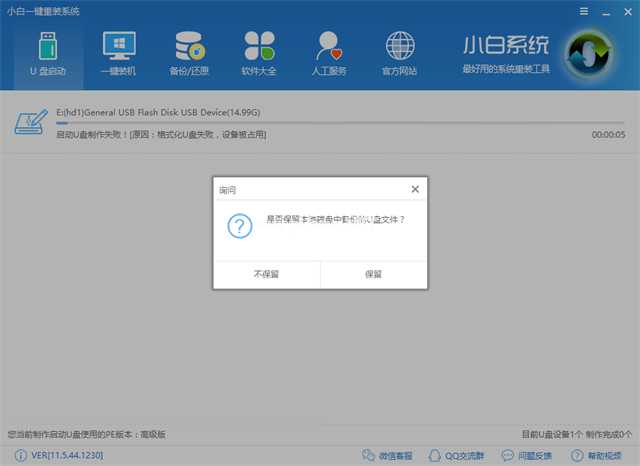Choose 不保留 in the dialog
Viewport: 640px width, 466px height.
tap(267, 274)
